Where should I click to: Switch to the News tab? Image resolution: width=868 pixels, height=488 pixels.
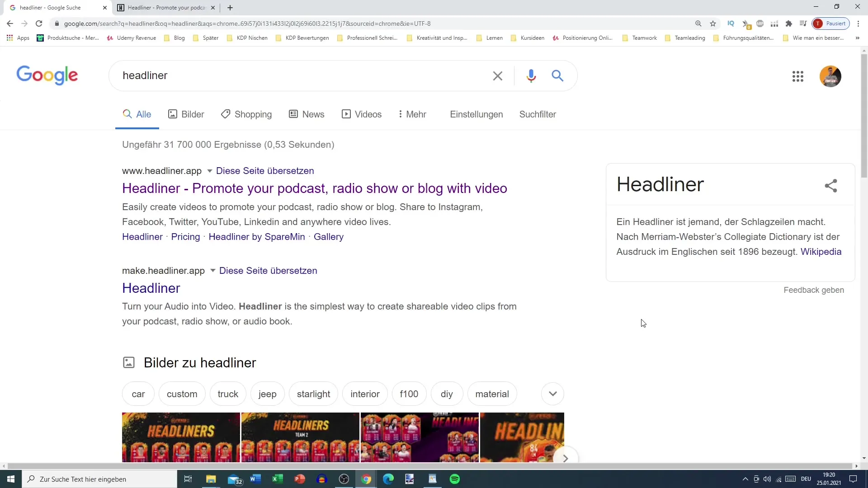click(x=307, y=114)
